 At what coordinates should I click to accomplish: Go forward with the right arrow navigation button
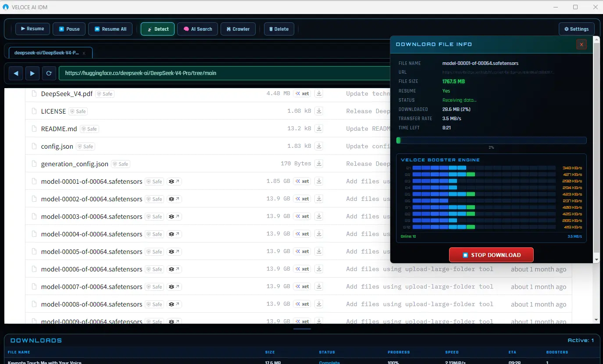click(32, 73)
